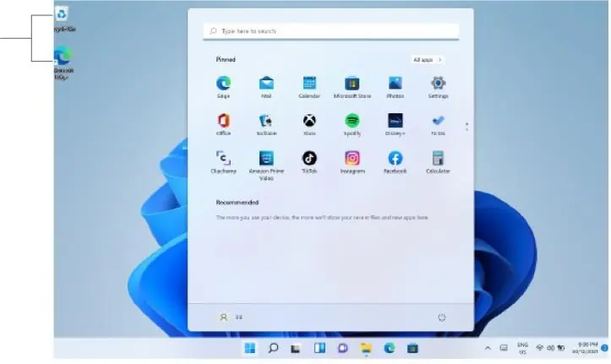
Task: Open the user account icon
Action: tap(223, 318)
